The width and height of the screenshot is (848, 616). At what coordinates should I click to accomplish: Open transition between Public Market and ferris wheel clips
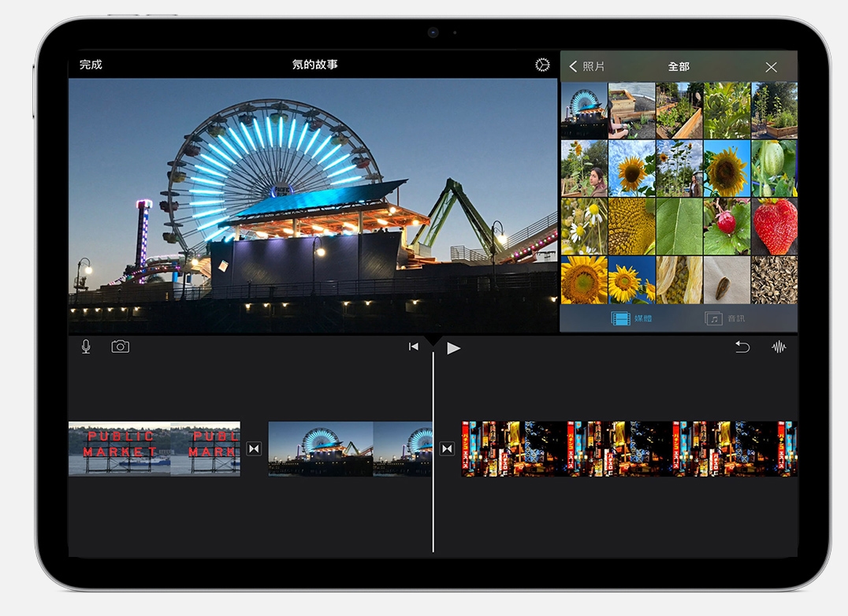254,449
